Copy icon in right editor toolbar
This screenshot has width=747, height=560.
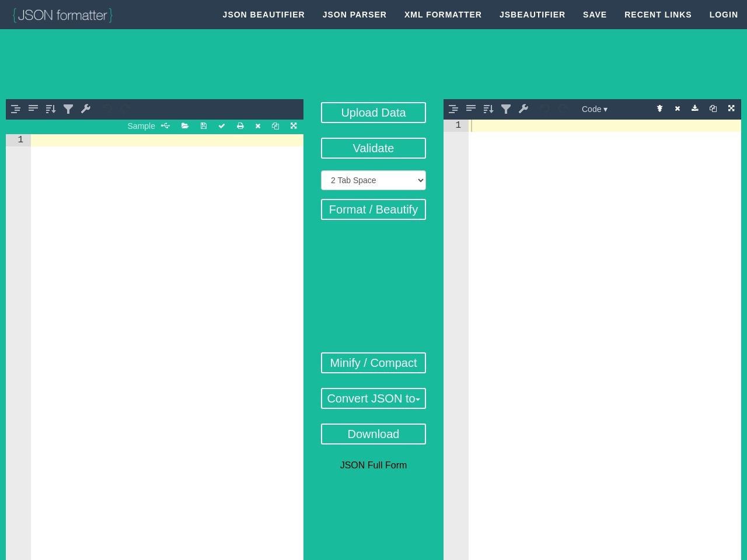click(713, 108)
